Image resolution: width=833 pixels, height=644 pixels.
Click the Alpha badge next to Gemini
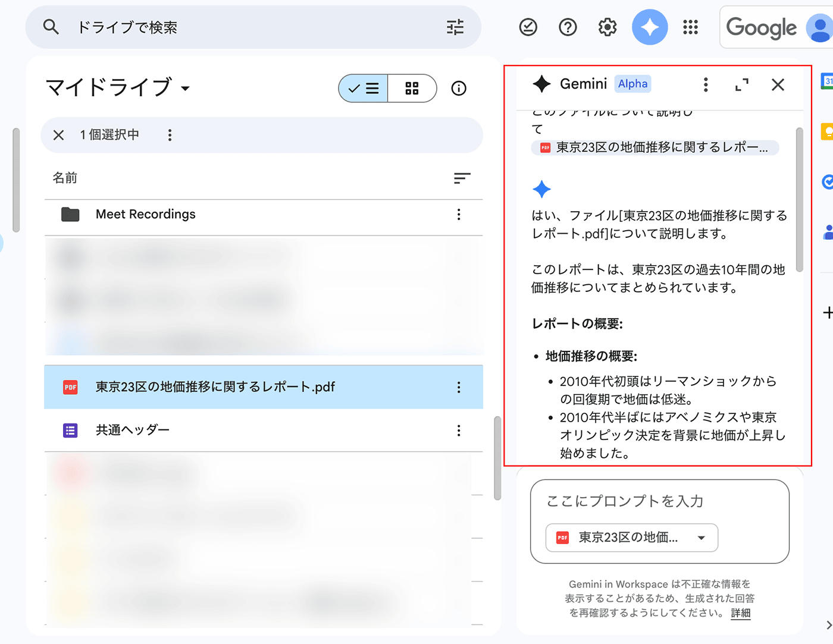click(x=632, y=84)
